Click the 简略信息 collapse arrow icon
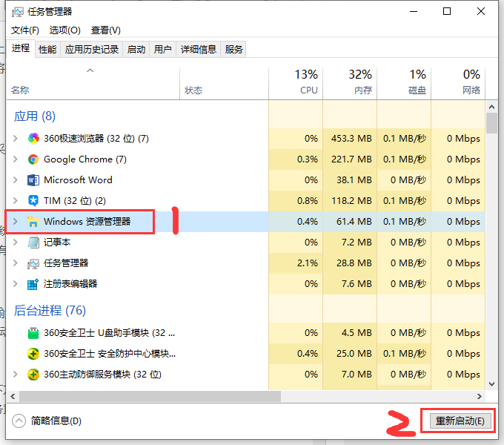The image size is (504, 445). point(19,421)
